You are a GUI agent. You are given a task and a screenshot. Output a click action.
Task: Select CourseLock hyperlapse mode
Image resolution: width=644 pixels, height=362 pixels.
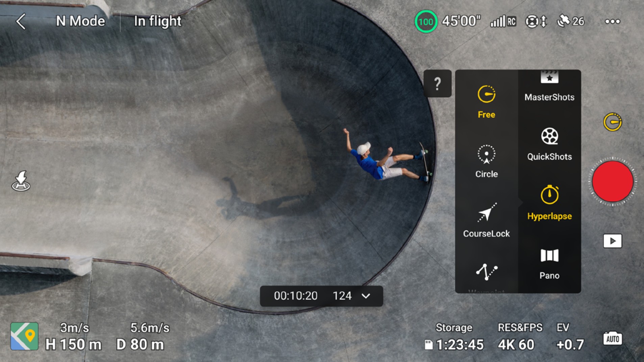pos(486,221)
